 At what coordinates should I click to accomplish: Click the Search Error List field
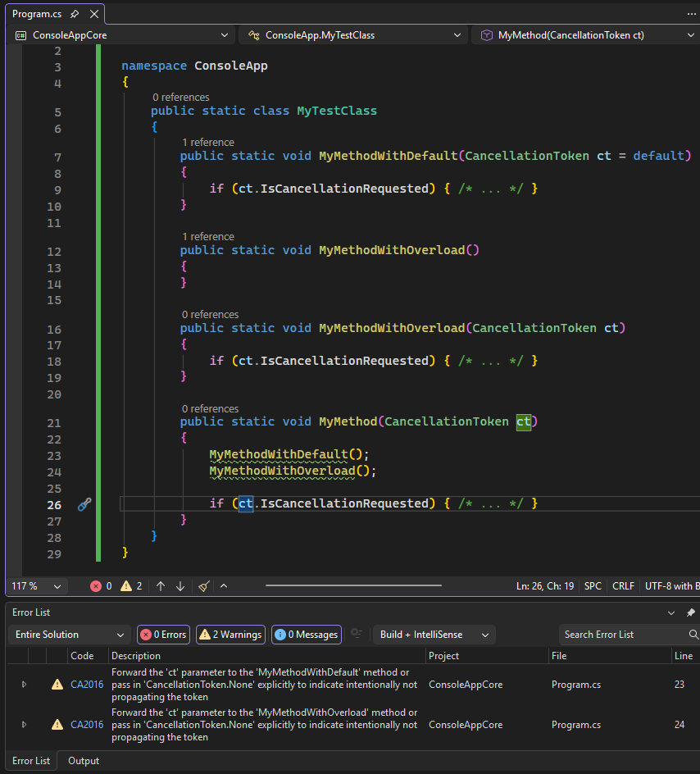pos(623,635)
